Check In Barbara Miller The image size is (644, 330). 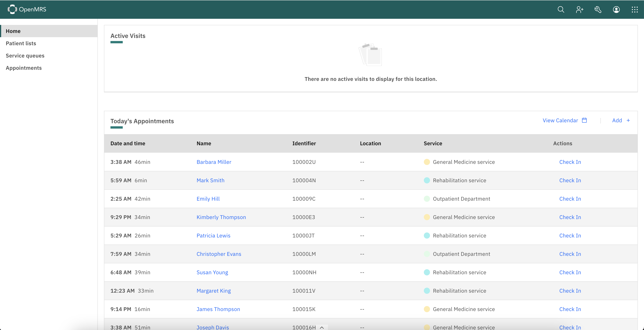pyautogui.click(x=570, y=162)
